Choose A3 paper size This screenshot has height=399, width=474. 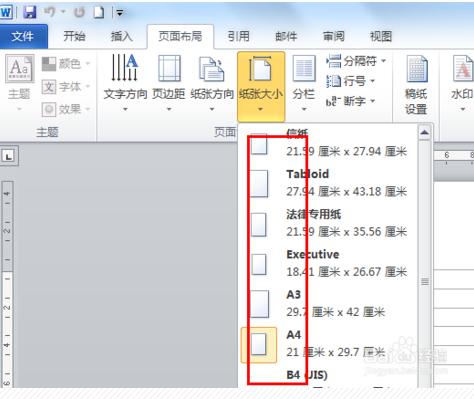(328, 303)
